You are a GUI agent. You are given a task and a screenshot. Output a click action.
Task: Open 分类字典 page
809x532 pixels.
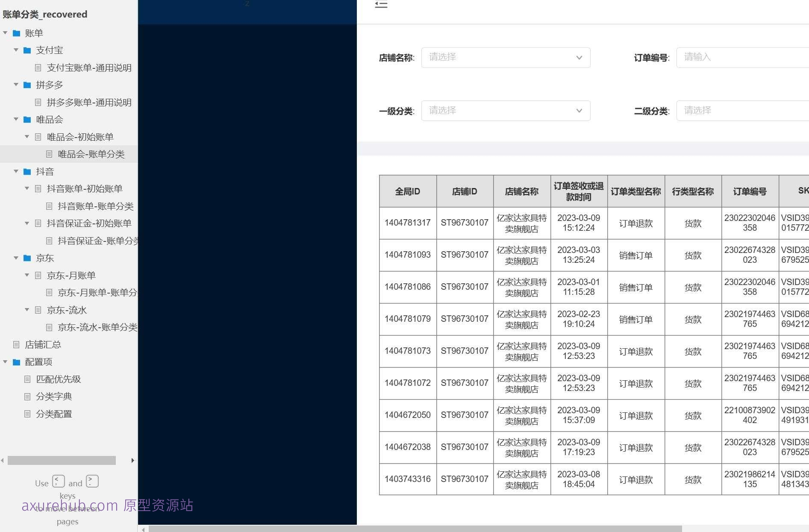point(54,396)
